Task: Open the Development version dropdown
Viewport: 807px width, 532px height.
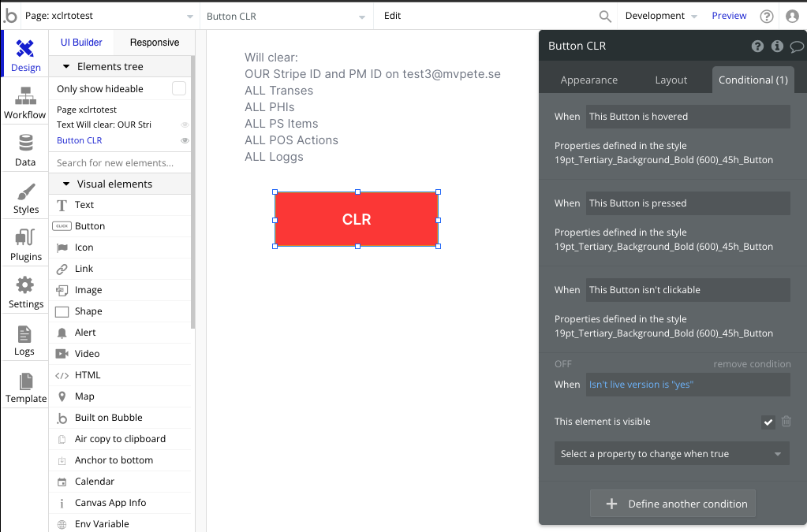Action: (x=661, y=16)
